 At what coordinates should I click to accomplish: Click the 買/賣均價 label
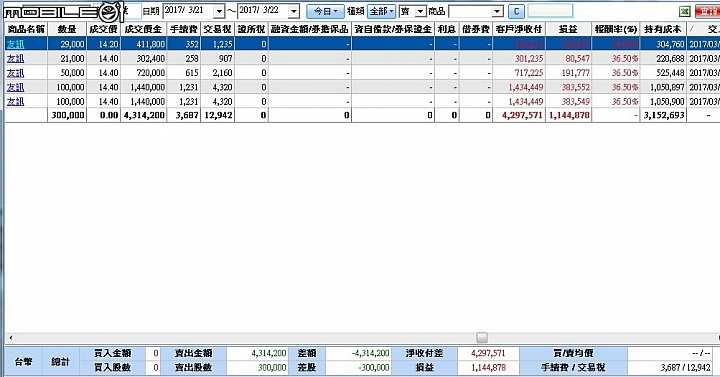coord(574,353)
